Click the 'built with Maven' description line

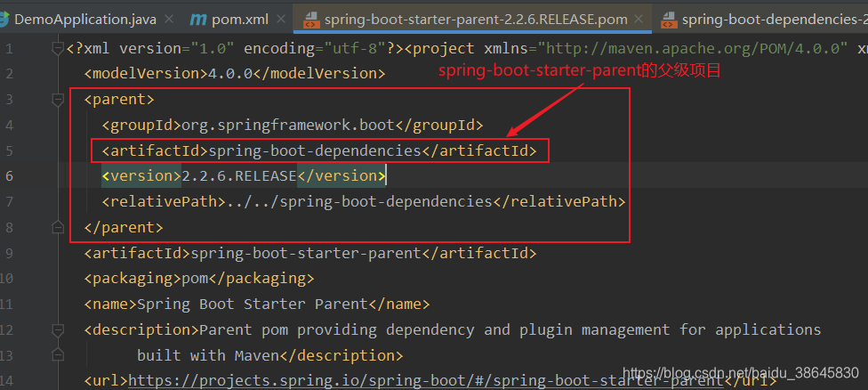coord(207,355)
